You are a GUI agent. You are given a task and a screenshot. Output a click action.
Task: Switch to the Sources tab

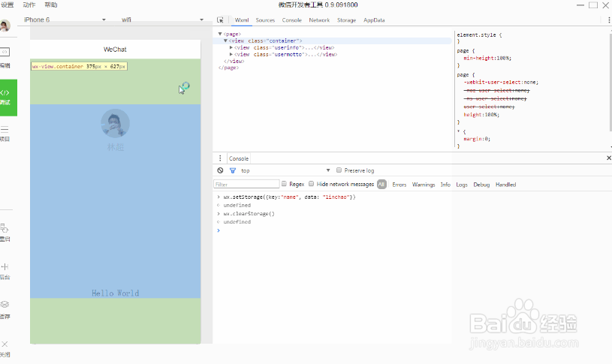265,20
